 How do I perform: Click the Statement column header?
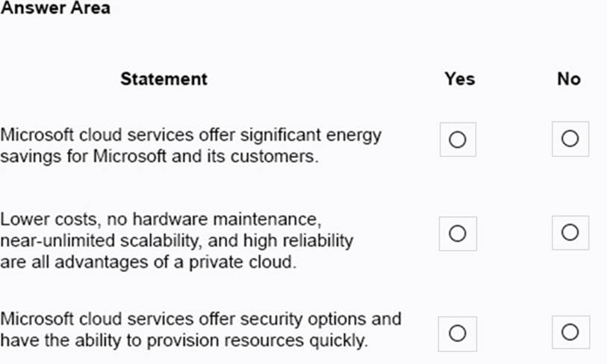pos(164,78)
